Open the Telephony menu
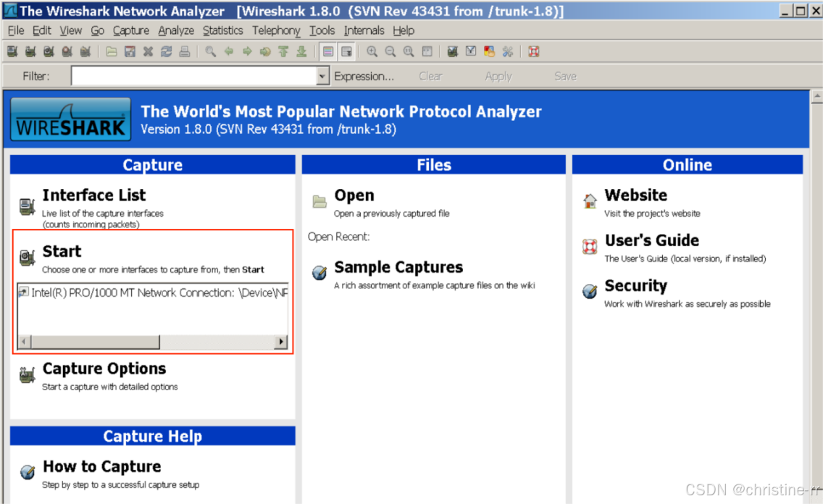 [276, 30]
